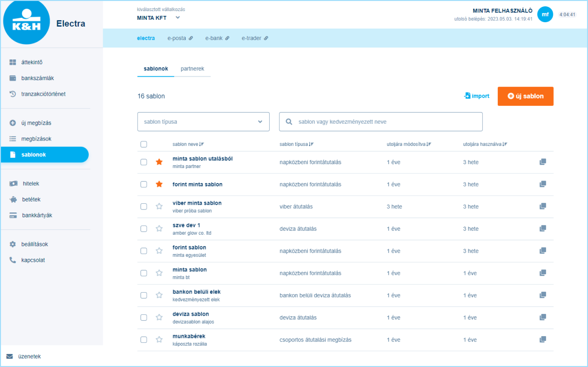This screenshot has width=588, height=367.
Task: Open üzenetek envelope icon in sidebar
Action: tap(10, 356)
